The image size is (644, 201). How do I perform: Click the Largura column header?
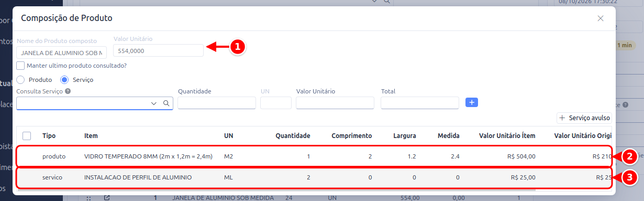click(405, 136)
